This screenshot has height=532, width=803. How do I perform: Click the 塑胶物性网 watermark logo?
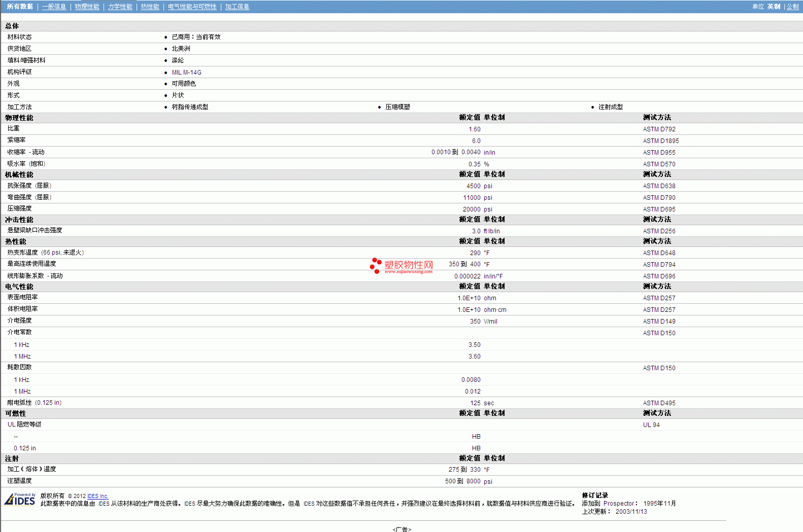point(402,265)
